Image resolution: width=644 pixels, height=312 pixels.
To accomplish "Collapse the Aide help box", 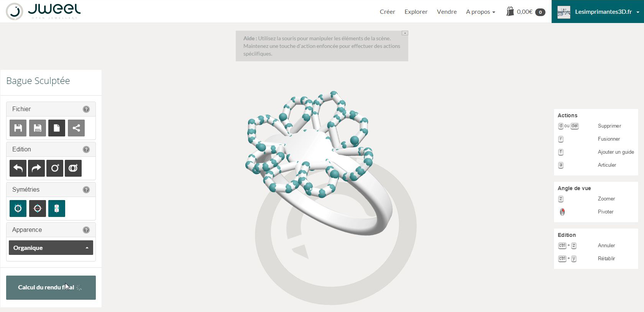I will [405, 33].
